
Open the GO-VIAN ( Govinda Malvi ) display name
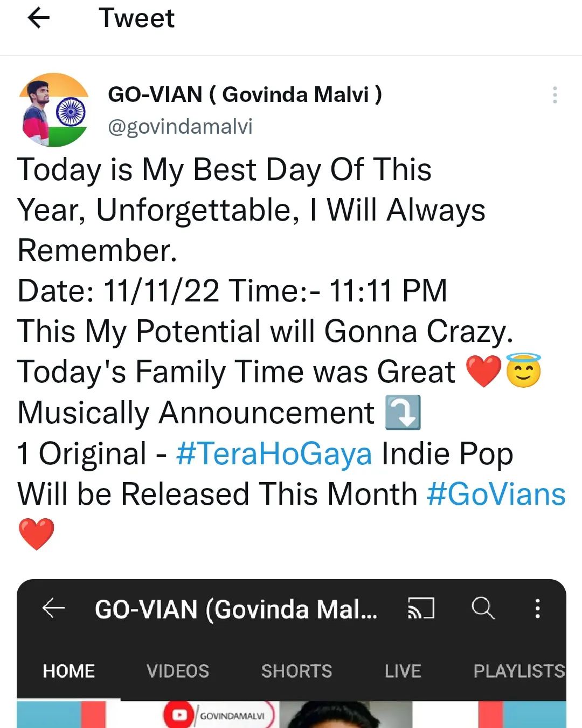click(245, 94)
